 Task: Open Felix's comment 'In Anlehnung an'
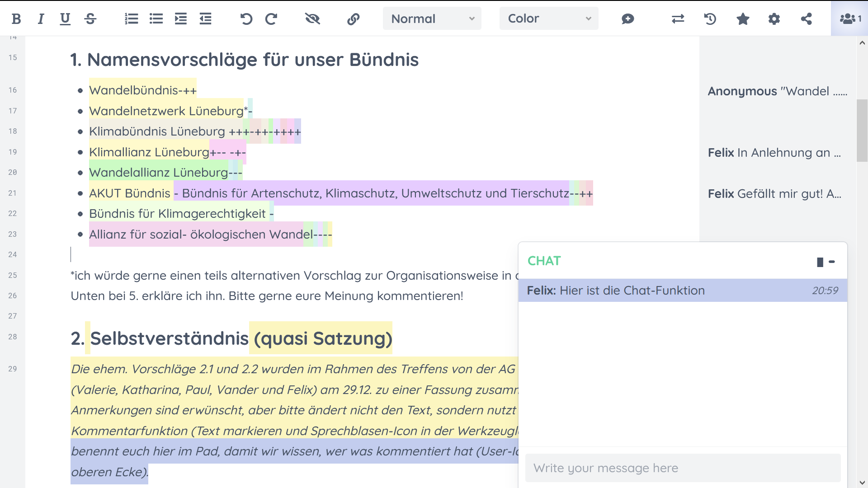(774, 153)
